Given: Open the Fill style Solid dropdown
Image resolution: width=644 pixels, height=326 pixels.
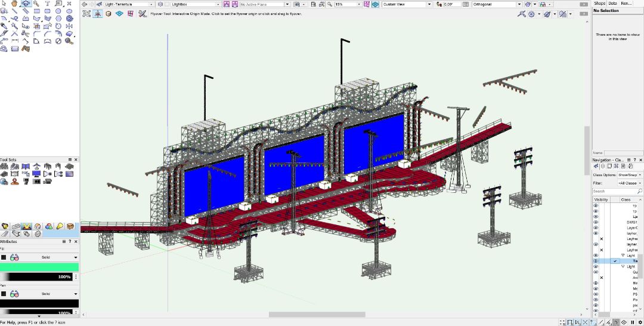Looking at the screenshot, I should [x=76, y=257].
